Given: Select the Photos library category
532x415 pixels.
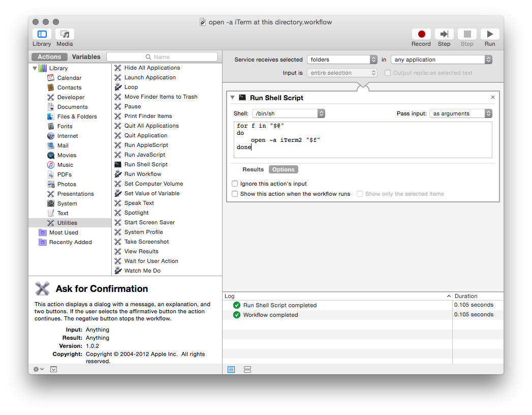Looking at the screenshot, I should click(67, 184).
